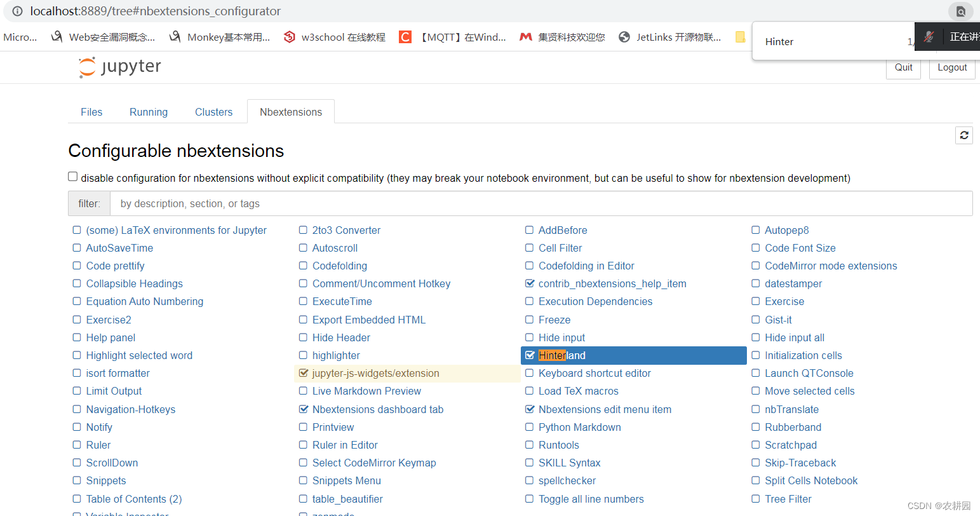The image size is (980, 516).
Task: Select the Live Markdown Preview extension
Action: (366, 391)
